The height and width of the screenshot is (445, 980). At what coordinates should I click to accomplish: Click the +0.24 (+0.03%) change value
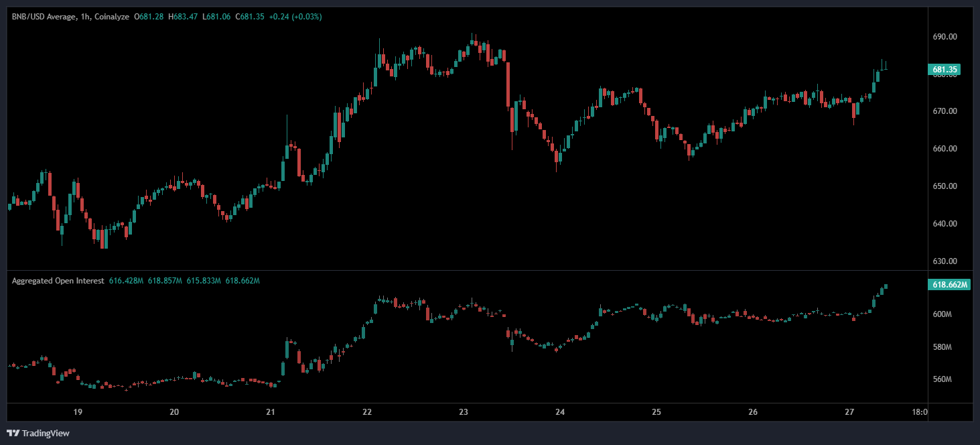295,17
